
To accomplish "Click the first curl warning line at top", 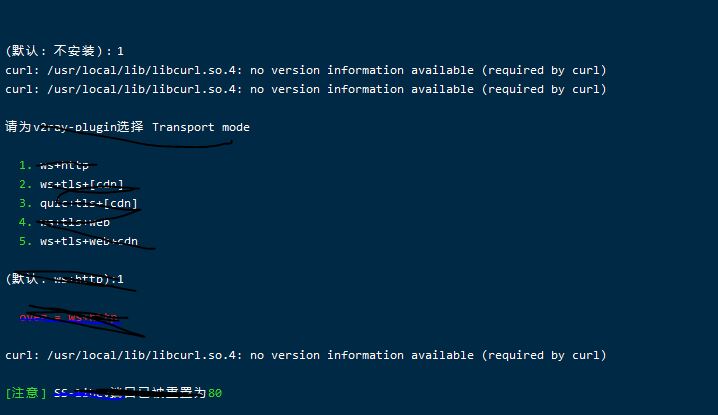I will 305,70.
